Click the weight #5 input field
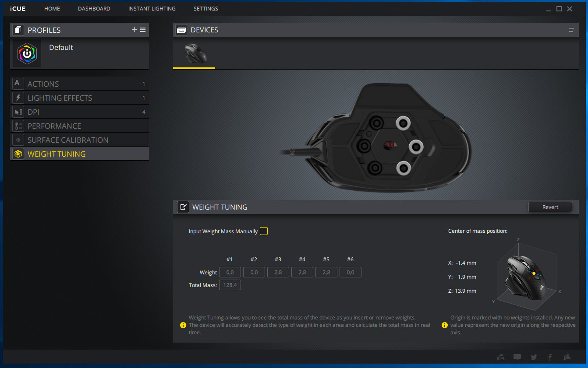This screenshot has height=368, width=588. coord(326,272)
